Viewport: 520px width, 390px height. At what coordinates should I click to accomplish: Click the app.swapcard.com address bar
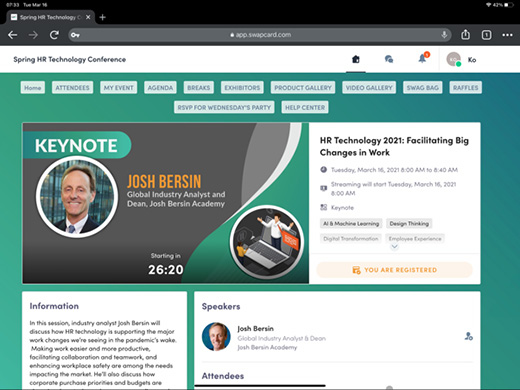(260, 35)
